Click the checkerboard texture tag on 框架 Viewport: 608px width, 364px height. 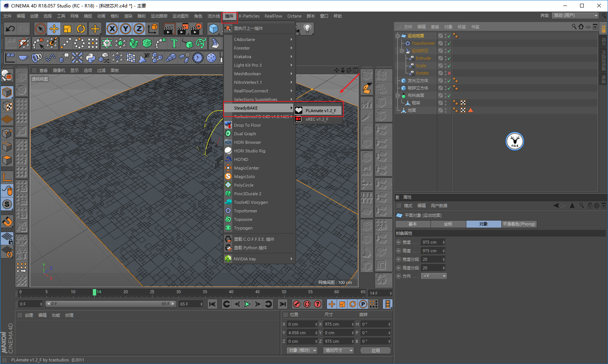tap(463, 103)
